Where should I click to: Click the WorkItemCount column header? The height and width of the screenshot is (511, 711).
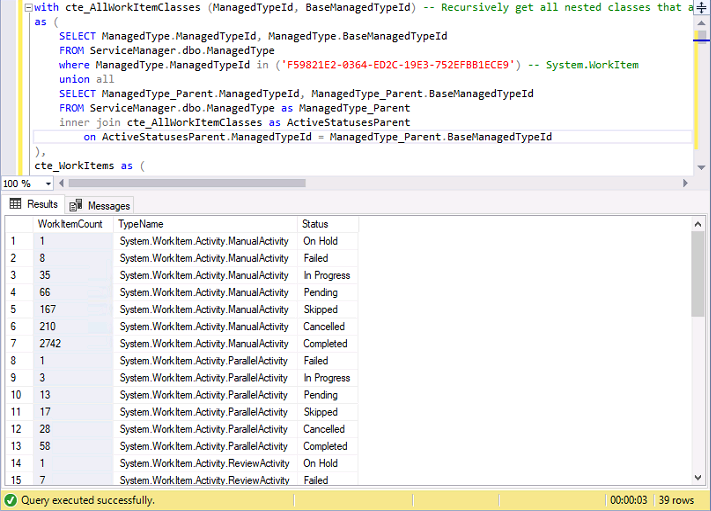[x=70, y=224]
